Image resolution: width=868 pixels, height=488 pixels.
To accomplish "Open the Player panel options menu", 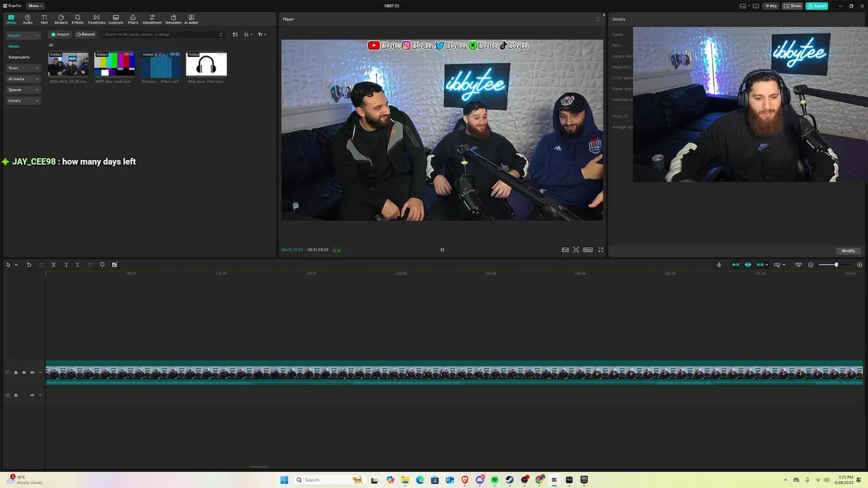I will 597,19.
